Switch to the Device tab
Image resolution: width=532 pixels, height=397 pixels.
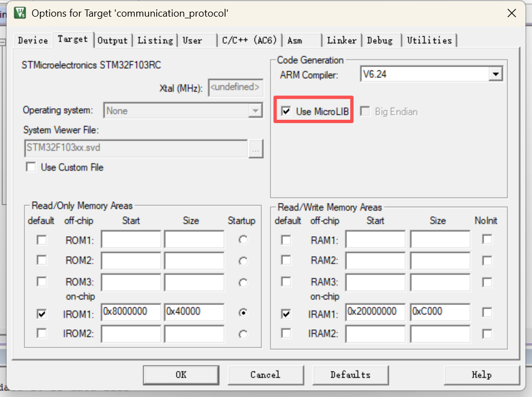click(33, 40)
